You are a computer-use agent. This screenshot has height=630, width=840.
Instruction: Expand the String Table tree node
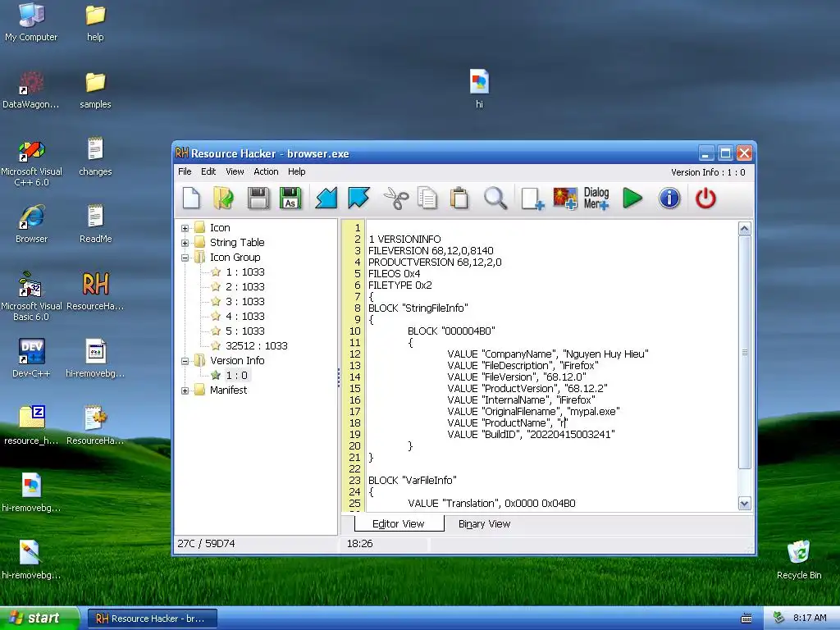(185, 243)
